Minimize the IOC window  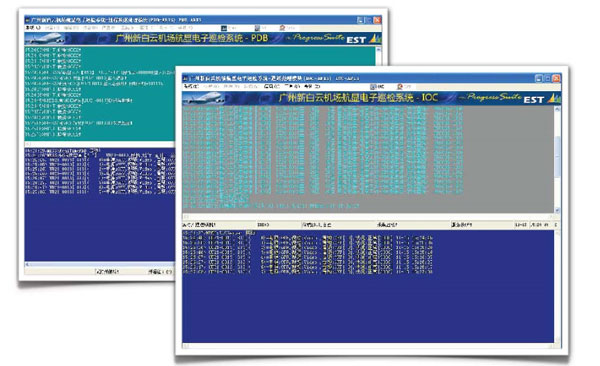click(x=539, y=78)
